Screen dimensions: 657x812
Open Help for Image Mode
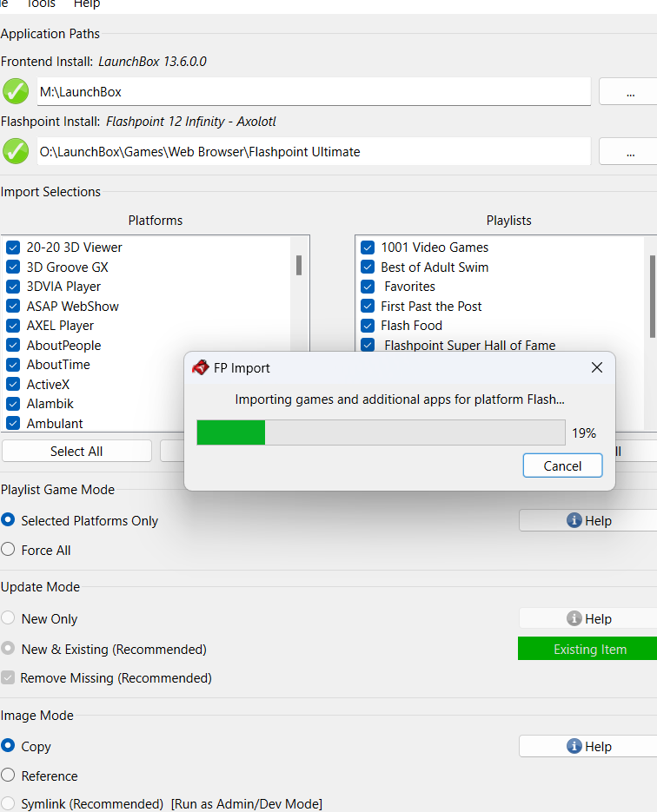[x=588, y=746]
